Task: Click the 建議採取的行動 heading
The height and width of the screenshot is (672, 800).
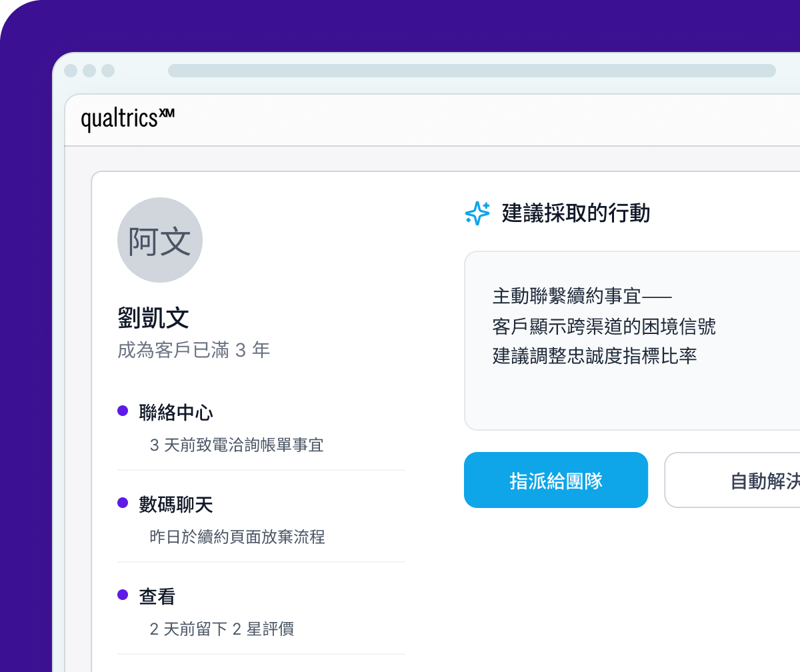Action: point(576,213)
